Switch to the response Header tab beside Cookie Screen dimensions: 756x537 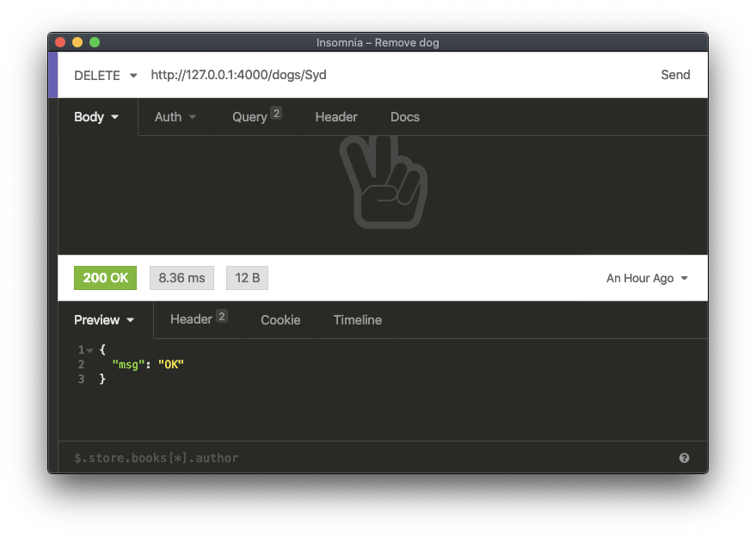pyautogui.click(x=198, y=320)
